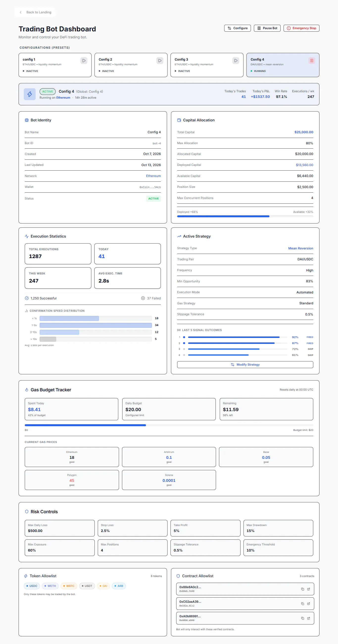The width and height of the screenshot is (338, 644).
Task: Copy the 0xC02aaA39 contract address
Action: [x=302, y=604]
